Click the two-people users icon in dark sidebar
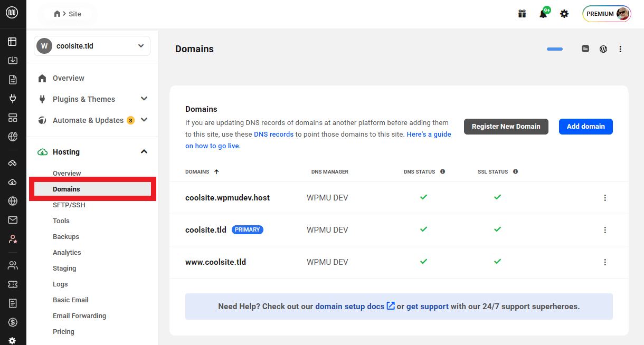Screen dimensions: 644x345 coord(13,265)
